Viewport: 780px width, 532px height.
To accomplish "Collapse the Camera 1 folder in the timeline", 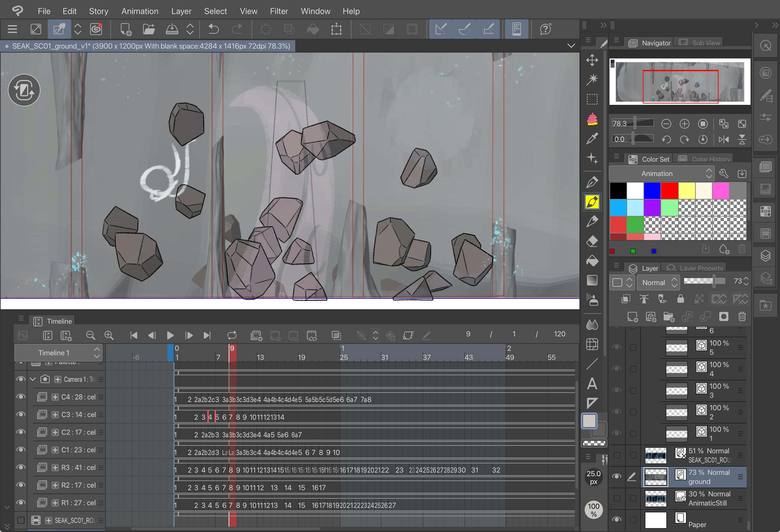I will [x=33, y=379].
